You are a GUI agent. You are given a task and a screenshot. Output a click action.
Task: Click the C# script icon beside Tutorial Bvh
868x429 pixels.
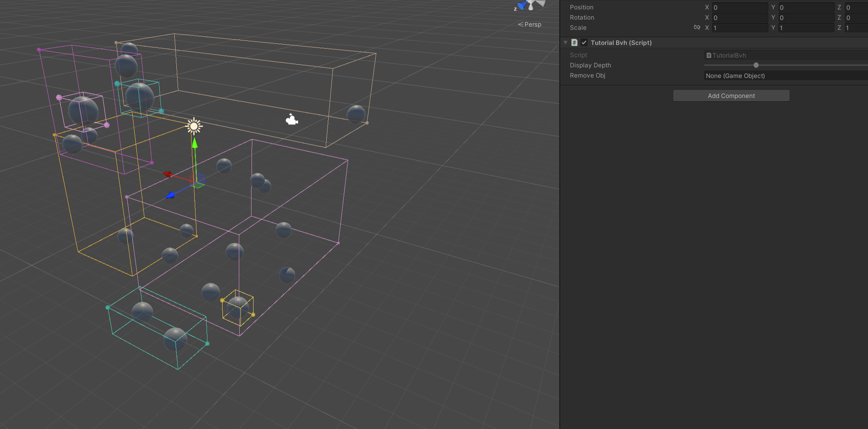574,42
